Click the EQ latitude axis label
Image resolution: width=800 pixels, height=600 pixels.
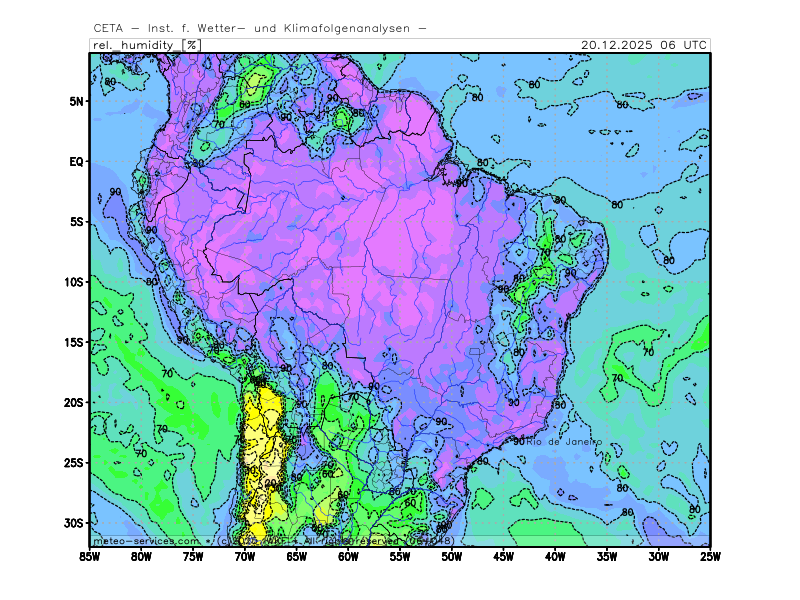tap(75, 161)
